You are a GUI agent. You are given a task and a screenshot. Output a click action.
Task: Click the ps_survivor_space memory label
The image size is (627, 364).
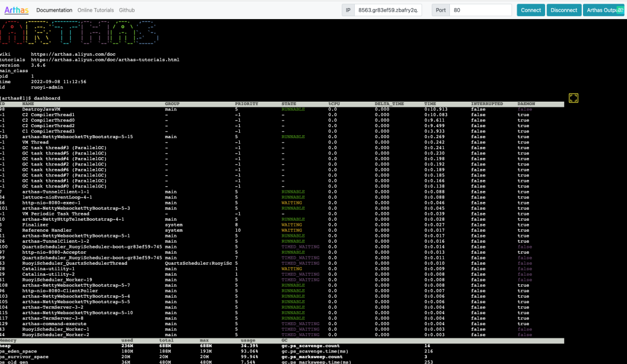click(x=24, y=357)
